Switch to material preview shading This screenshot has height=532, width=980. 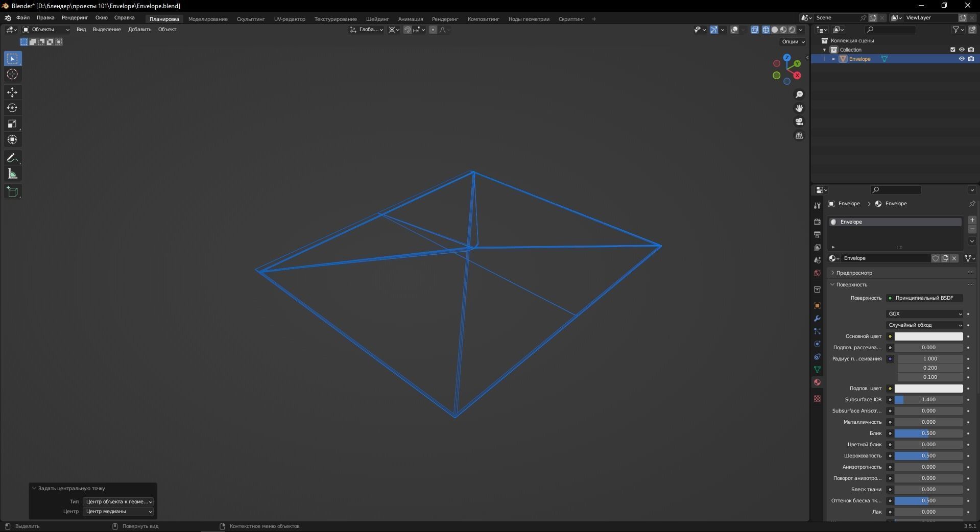point(783,30)
